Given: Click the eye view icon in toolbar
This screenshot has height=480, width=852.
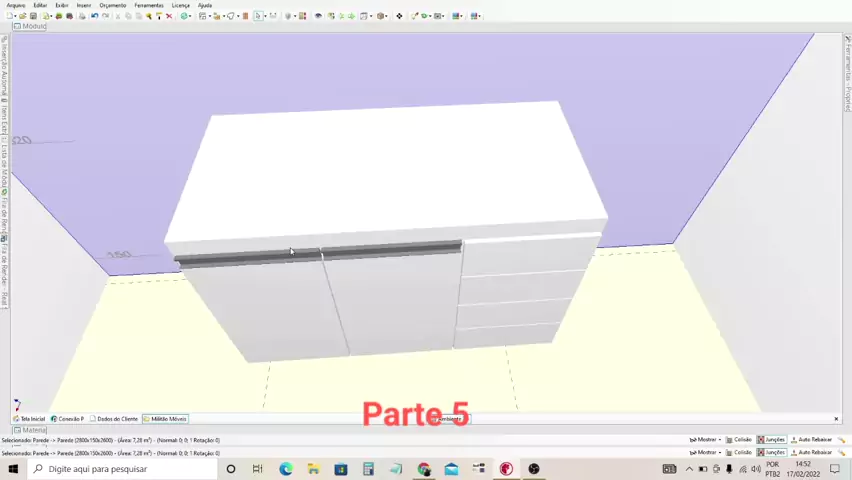Looking at the screenshot, I should click(318, 16).
